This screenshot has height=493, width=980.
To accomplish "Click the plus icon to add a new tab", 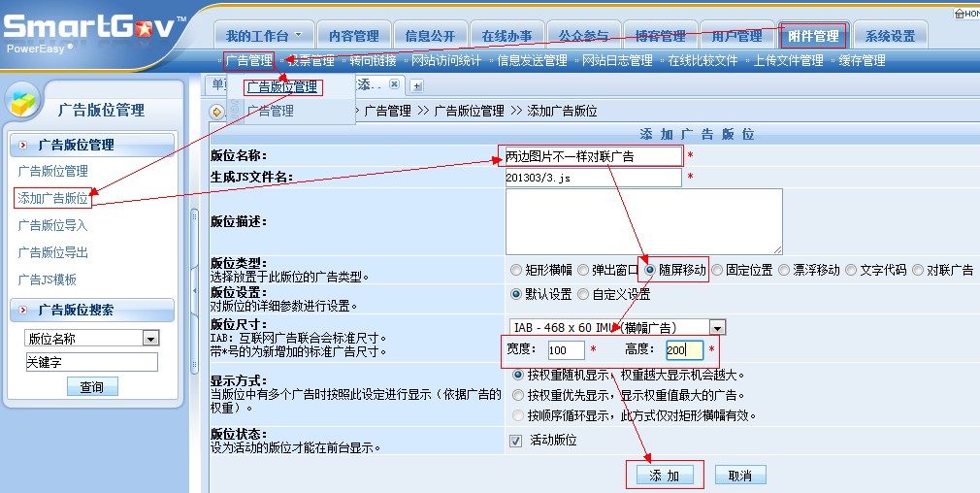I will tap(417, 86).
